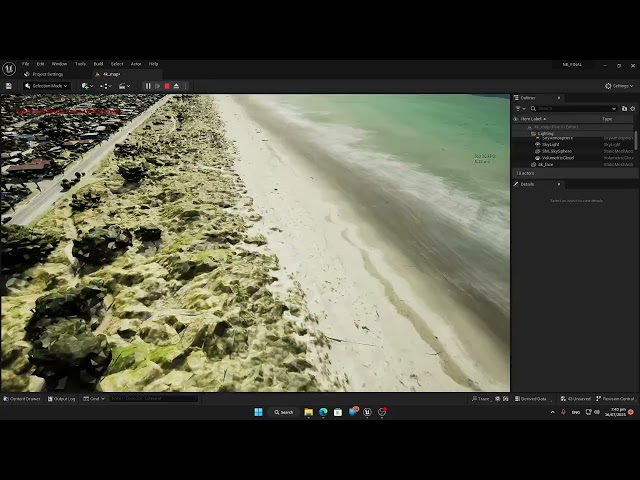
Task: Open the Output Log
Action: [62, 399]
